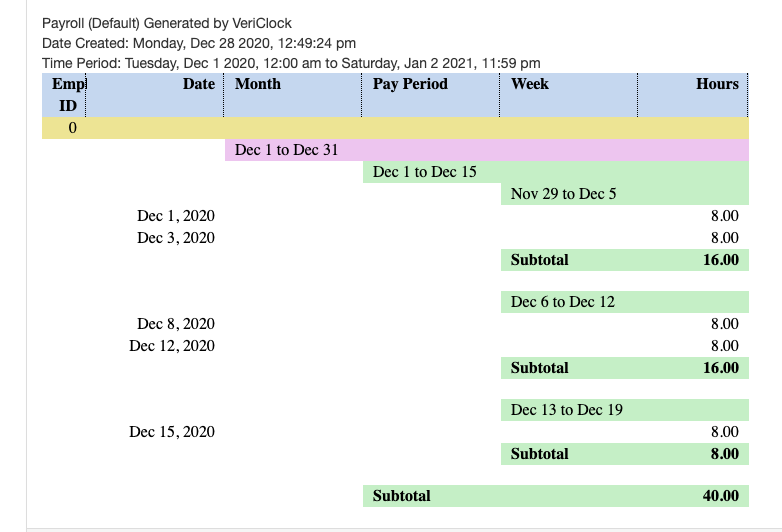Select the Pay Period column header

[410, 84]
